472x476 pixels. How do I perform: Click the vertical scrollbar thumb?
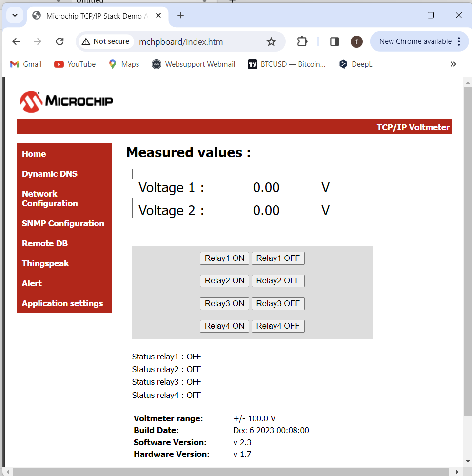(468, 252)
